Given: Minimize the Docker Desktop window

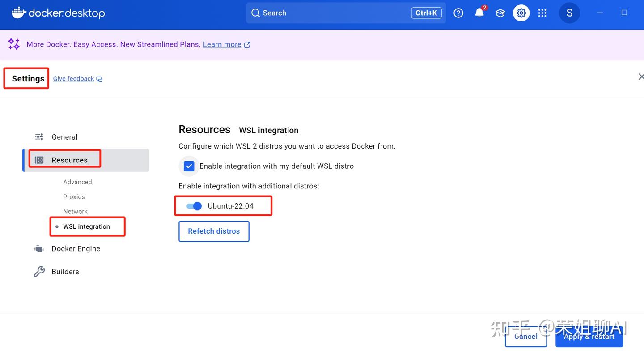Looking at the screenshot, I should click(x=600, y=13).
